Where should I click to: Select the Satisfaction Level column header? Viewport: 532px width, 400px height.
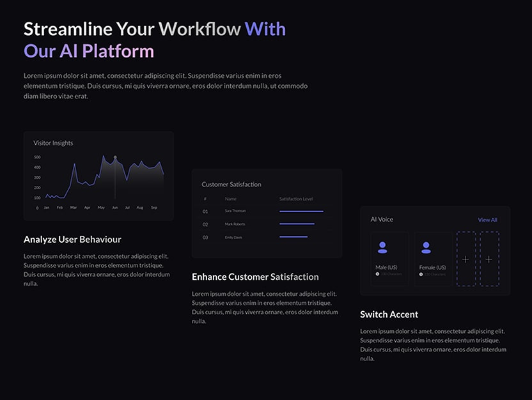(296, 199)
